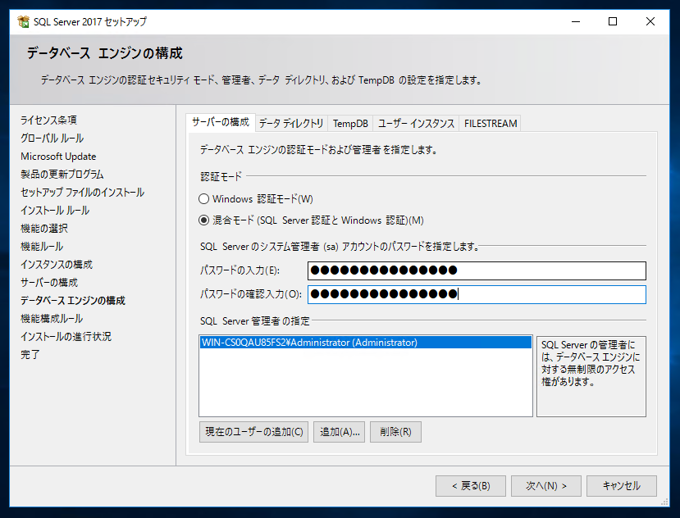Click 機能ルール step in sidebar

(42, 246)
